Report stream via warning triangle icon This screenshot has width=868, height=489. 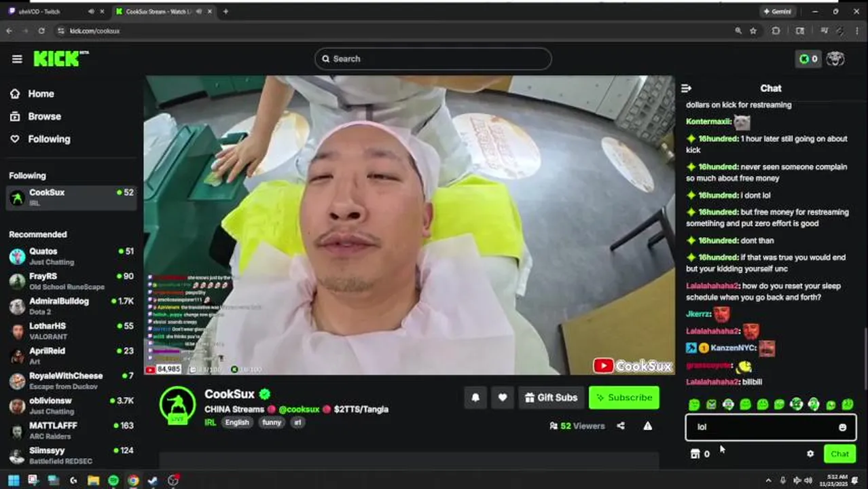(648, 426)
